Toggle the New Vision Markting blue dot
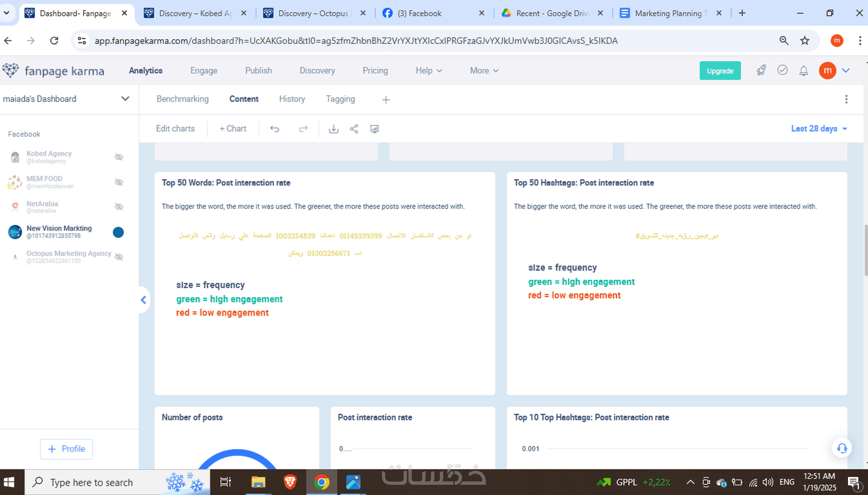Image resolution: width=868 pixels, height=495 pixels. pos(118,232)
